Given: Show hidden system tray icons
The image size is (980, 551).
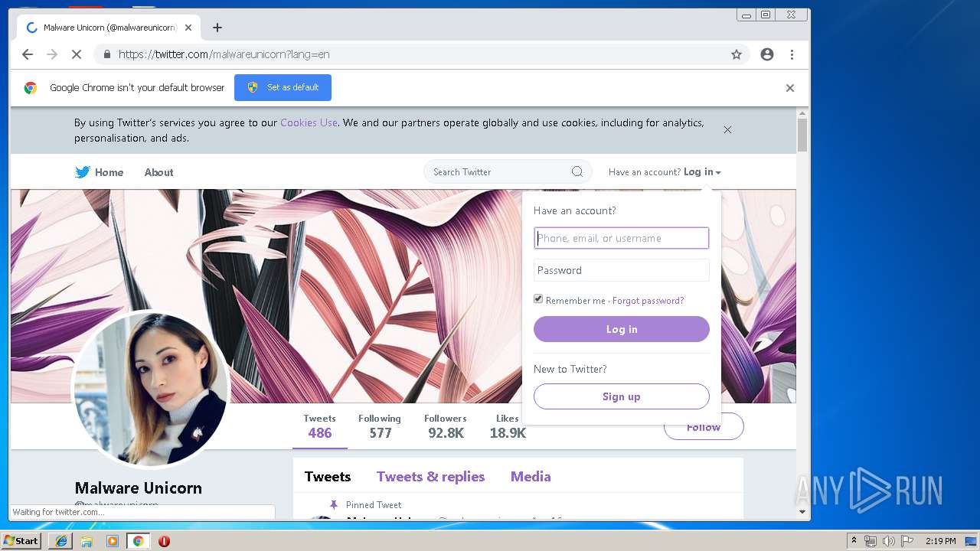Looking at the screenshot, I should [854, 541].
